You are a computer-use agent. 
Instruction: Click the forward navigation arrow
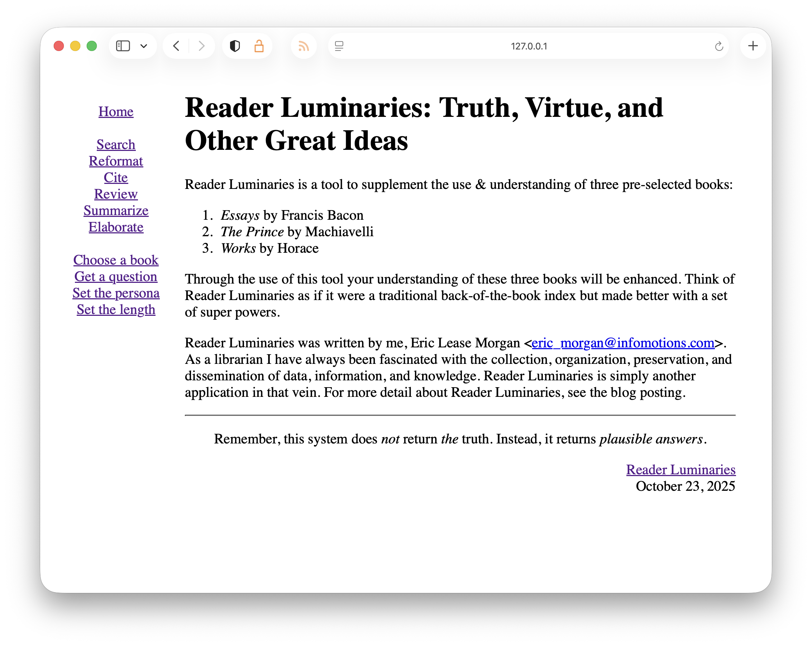pos(201,46)
